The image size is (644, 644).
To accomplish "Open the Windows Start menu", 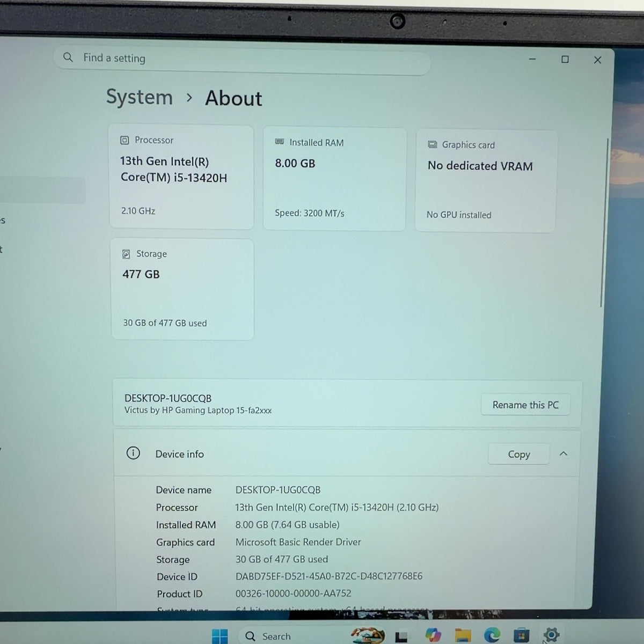I will [219, 636].
